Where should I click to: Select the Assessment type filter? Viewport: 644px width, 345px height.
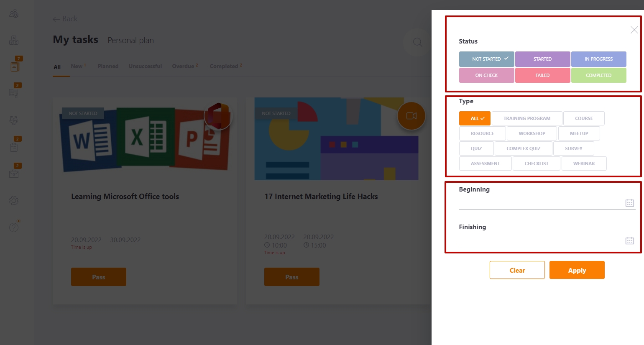click(485, 164)
